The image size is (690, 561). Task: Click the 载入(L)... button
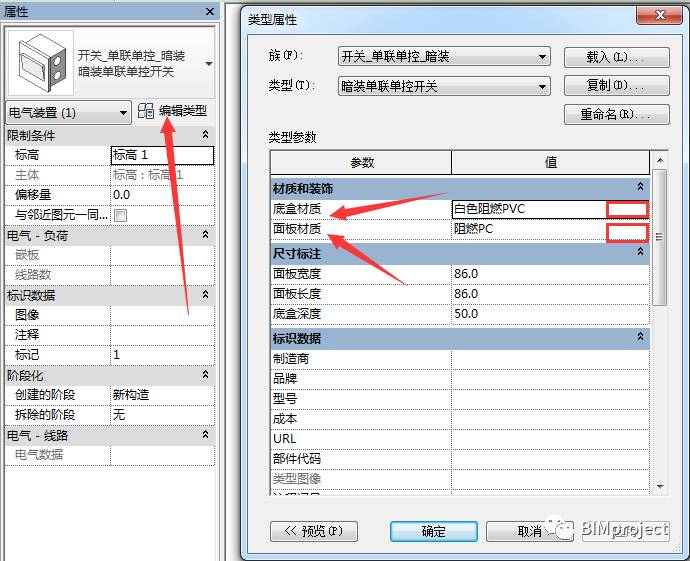click(617, 57)
